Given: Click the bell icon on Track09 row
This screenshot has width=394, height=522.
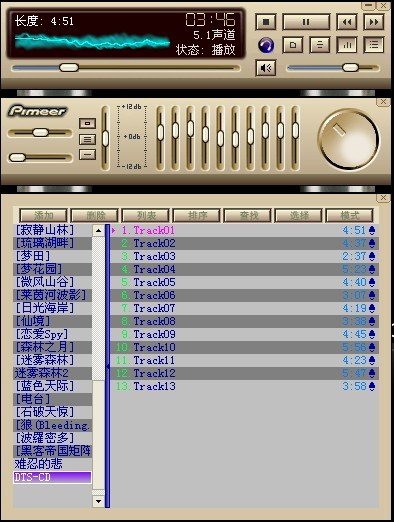Looking at the screenshot, I should (372, 334).
